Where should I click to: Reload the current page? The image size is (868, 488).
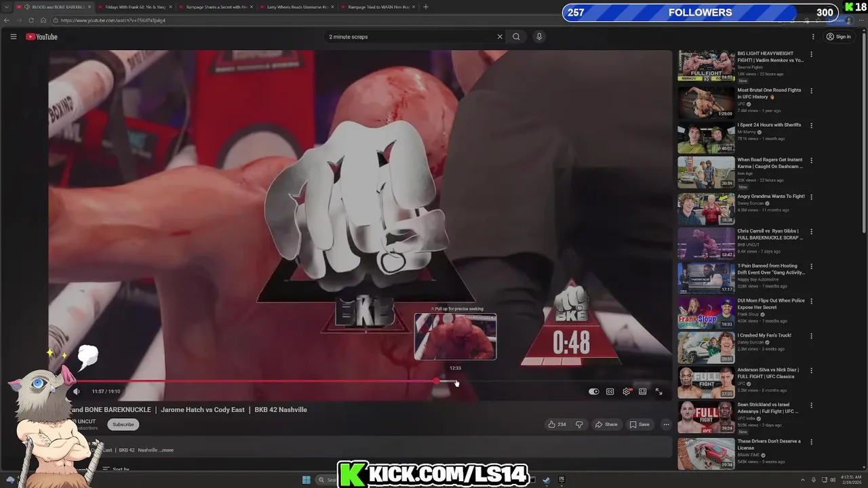click(x=31, y=20)
